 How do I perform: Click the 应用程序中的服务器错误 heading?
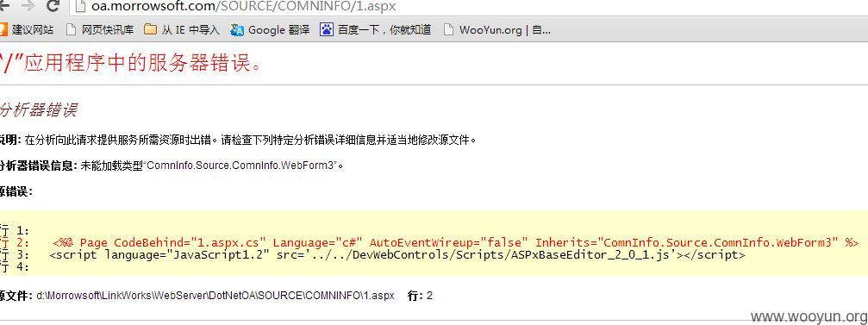coord(131,63)
